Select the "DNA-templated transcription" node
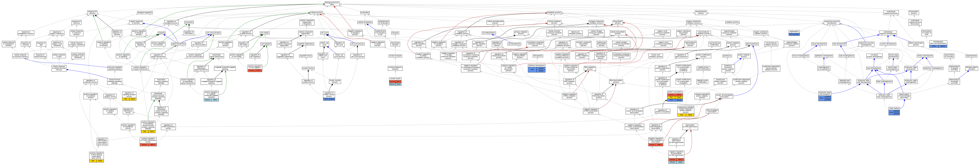Screen dimensions: 980x165 click(712, 111)
